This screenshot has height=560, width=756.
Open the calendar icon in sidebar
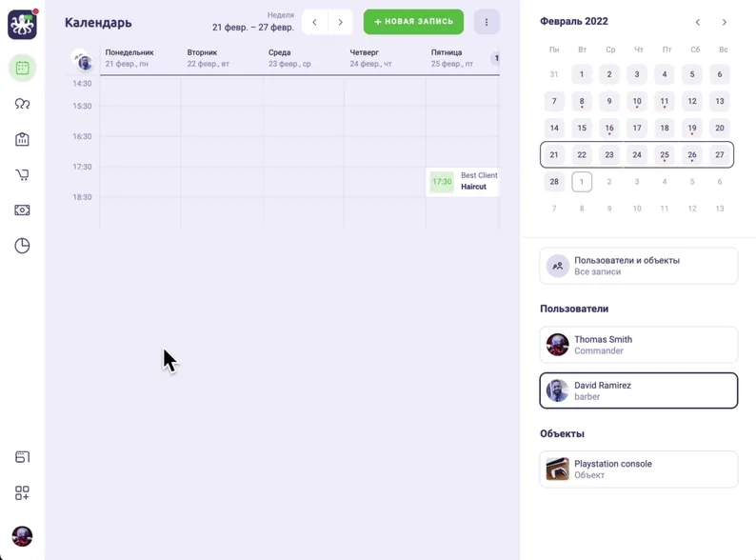point(22,68)
